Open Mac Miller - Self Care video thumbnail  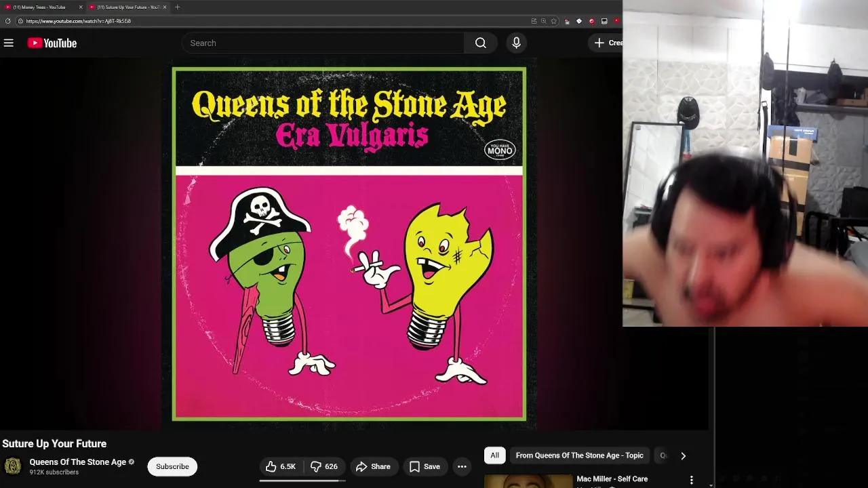[528, 481]
